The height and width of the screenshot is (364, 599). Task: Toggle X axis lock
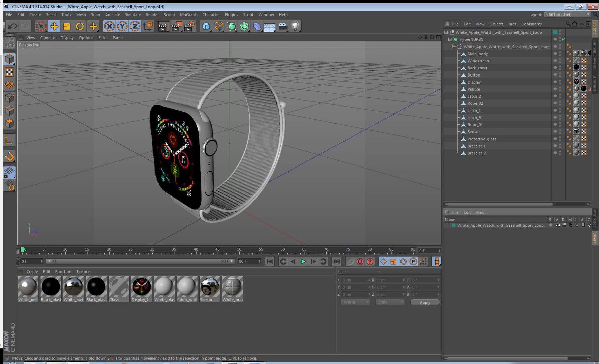click(x=109, y=26)
